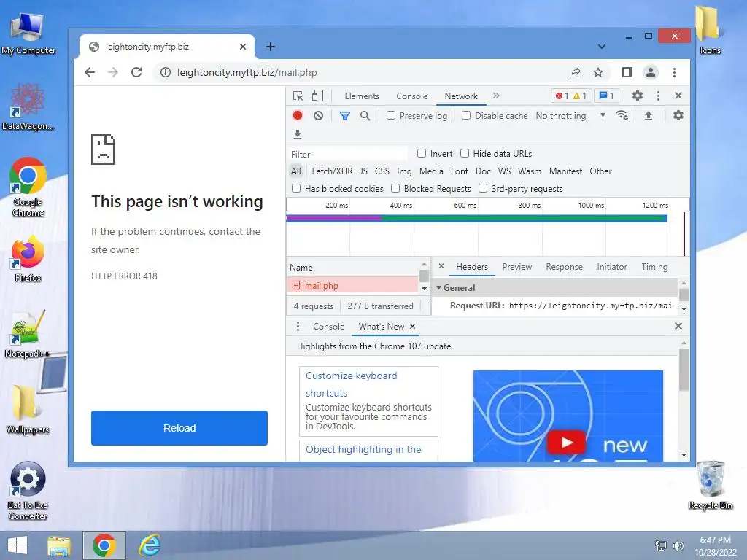Enable Disable cache checkbox
The image size is (747, 560).
[466, 115]
